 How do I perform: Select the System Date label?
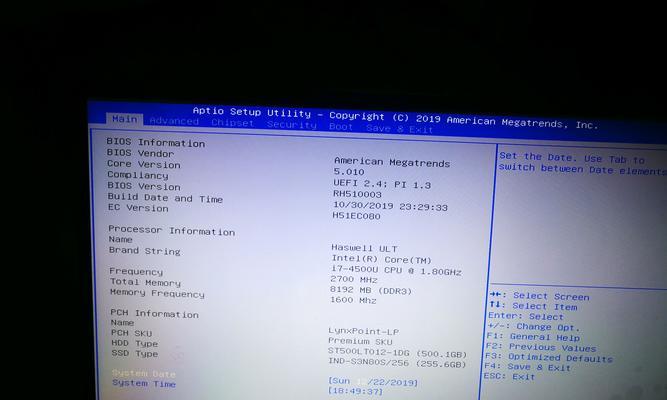[x=144, y=374]
